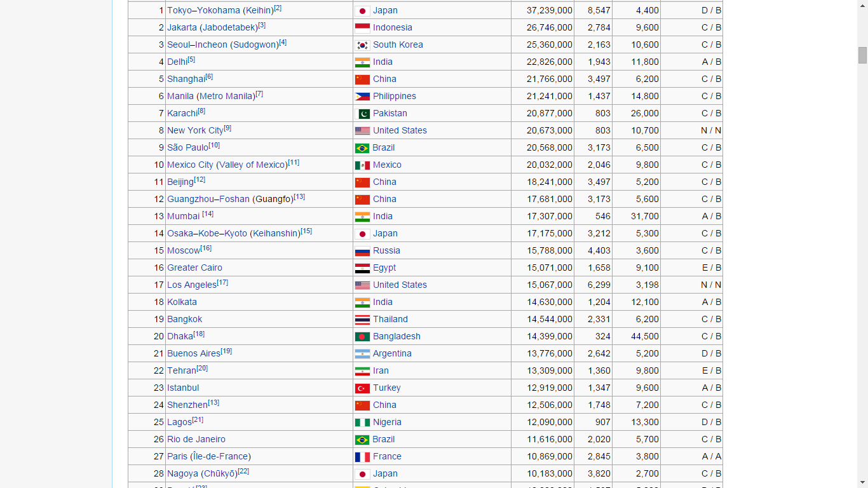Click the China flag in the Shanghai row
Screen dimensions: 868x488
click(x=362, y=79)
